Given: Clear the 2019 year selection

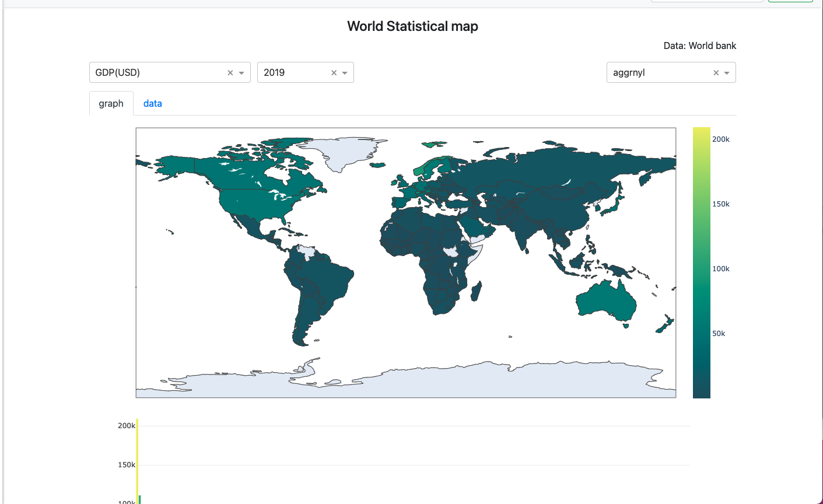Looking at the screenshot, I should (334, 72).
